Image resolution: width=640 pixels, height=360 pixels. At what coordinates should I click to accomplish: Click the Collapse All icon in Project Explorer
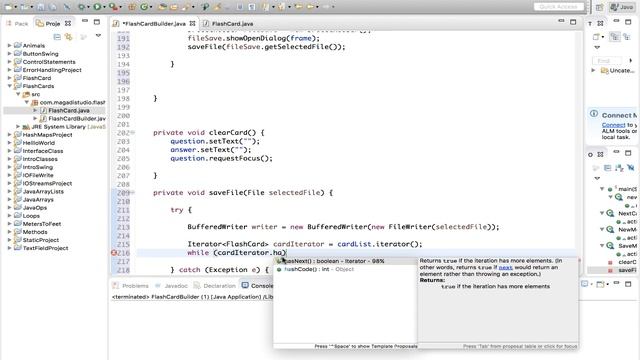[x=57, y=37]
